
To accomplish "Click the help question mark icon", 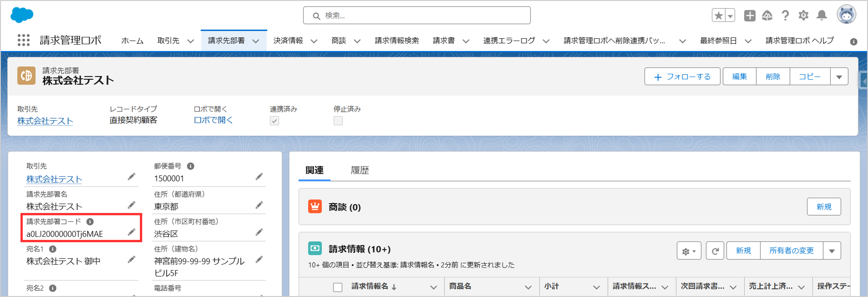I will click(x=785, y=15).
